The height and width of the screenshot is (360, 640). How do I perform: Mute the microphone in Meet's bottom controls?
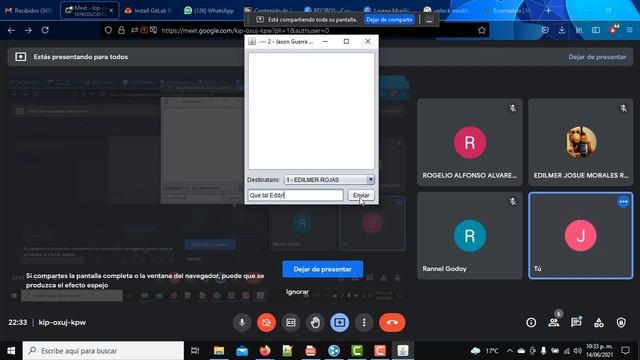242,322
